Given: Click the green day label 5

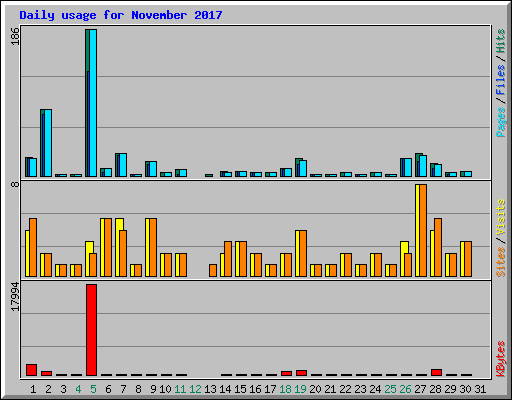Looking at the screenshot, I should 93,389.
